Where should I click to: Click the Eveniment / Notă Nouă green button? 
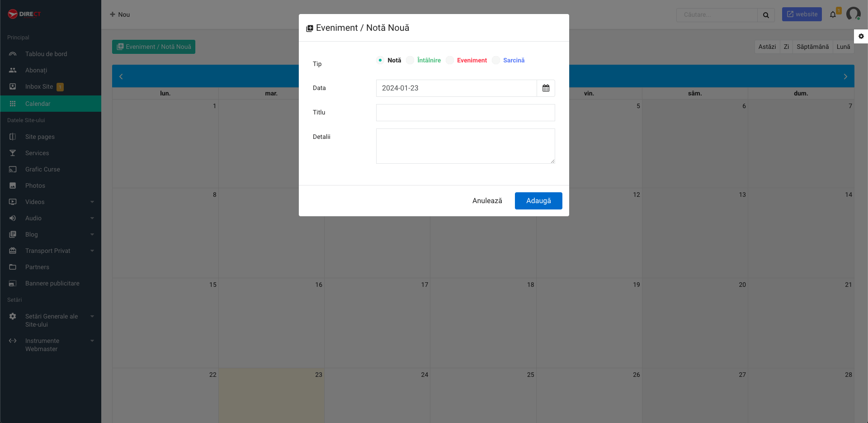click(154, 47)
